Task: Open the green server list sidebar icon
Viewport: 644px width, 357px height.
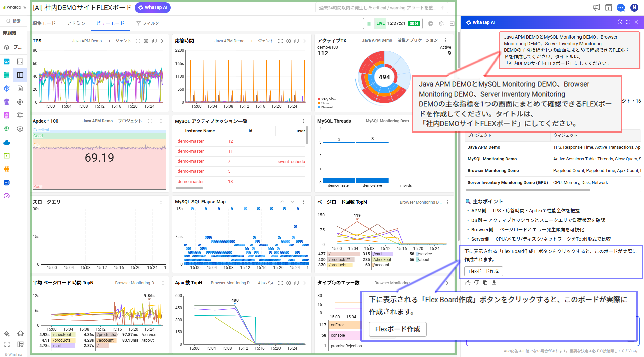Action: pos(7,75)
